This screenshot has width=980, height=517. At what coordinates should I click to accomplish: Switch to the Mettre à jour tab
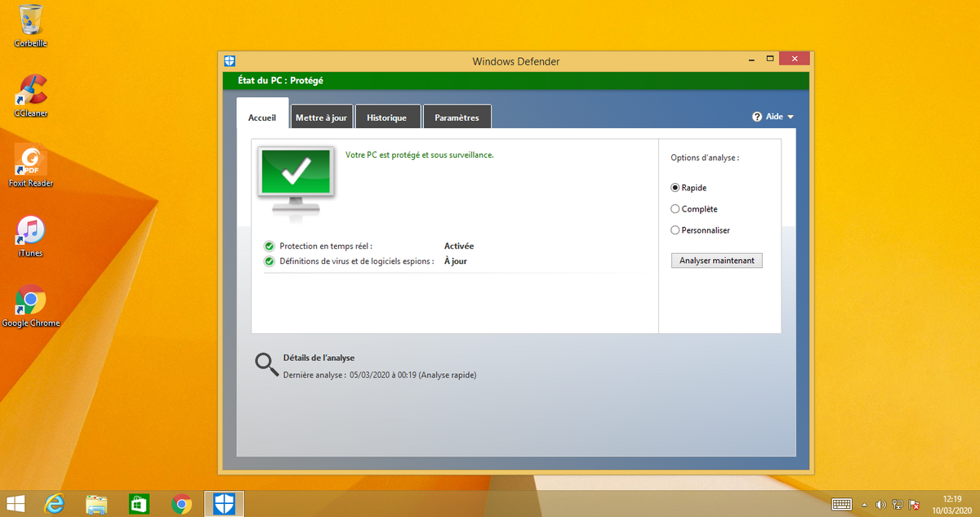click(x=321, y=118)
